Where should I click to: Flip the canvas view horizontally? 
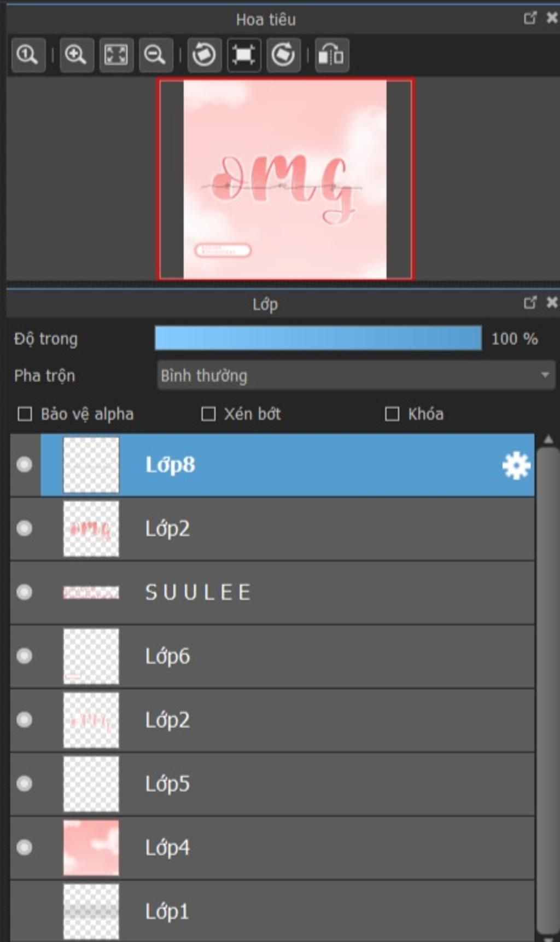point(332,55)
